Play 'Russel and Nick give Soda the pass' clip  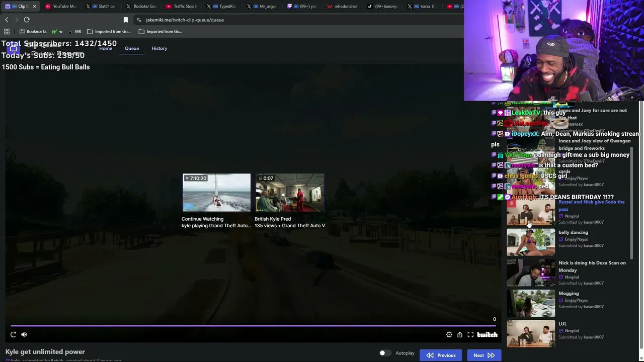[592, 205]
